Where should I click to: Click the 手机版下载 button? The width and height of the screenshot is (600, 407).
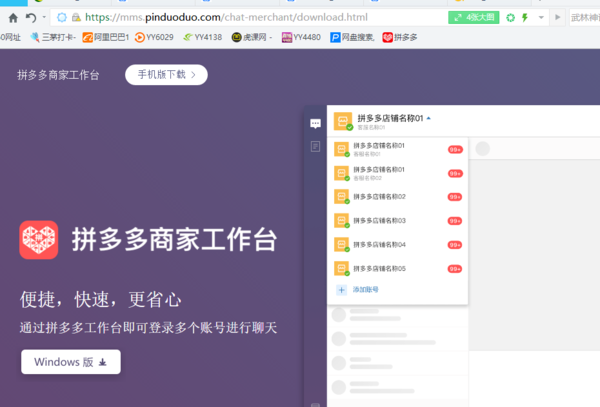tap(166, 75)
